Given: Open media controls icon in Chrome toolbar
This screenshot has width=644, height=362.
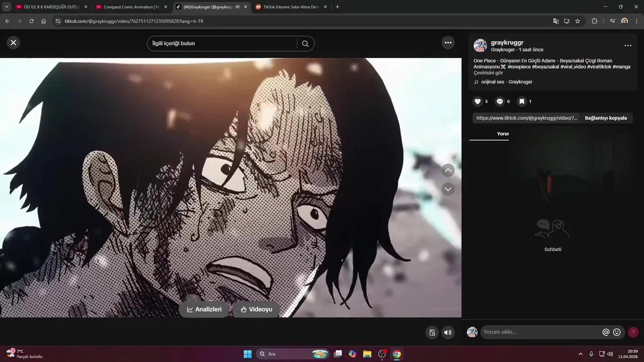Looking at the screenshot, I should pos(612,21).
